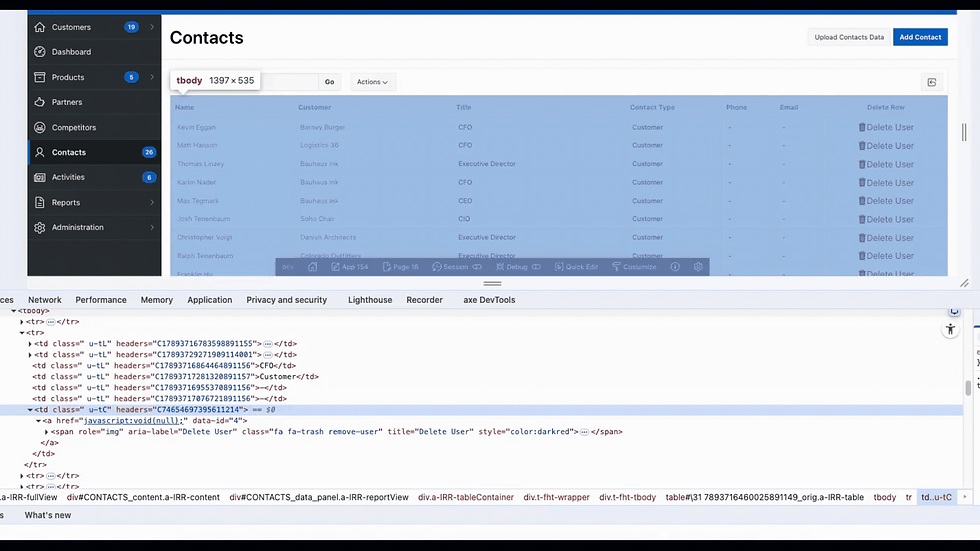Open Partners sidebar icon
980x551 pixels.
coord(40,102)
